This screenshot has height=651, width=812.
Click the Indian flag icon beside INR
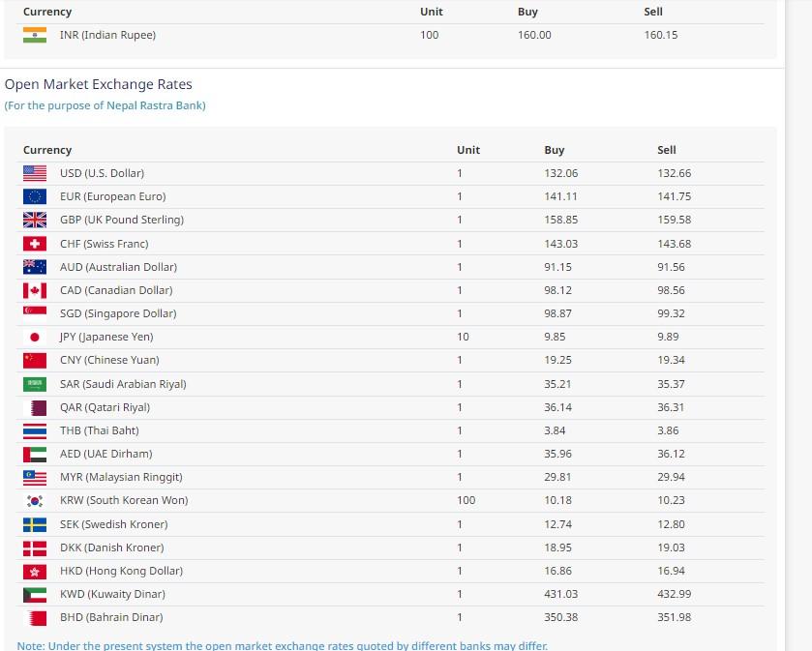(35, 35)
